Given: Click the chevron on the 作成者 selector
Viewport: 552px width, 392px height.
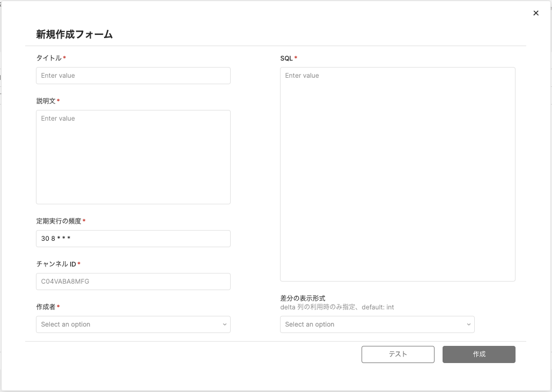Looking at the screenshot, I should tap(226, 324).
